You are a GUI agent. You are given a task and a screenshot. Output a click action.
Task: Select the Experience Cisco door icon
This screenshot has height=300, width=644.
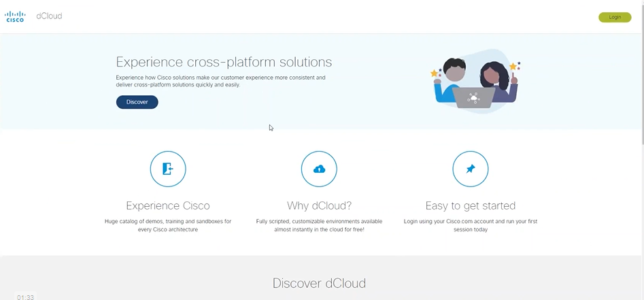click(168, 169)
